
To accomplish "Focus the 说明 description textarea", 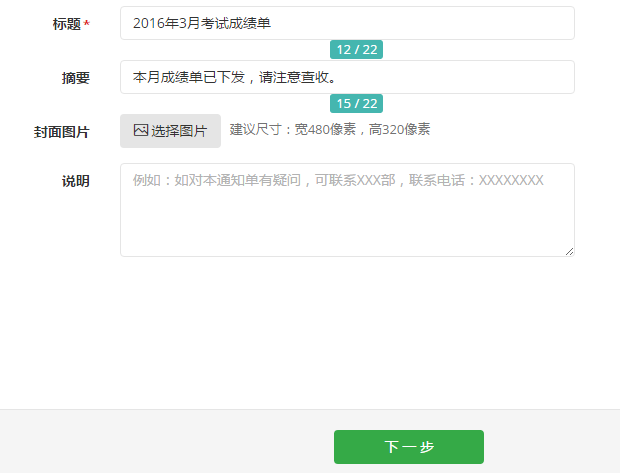I will [347, 210].
